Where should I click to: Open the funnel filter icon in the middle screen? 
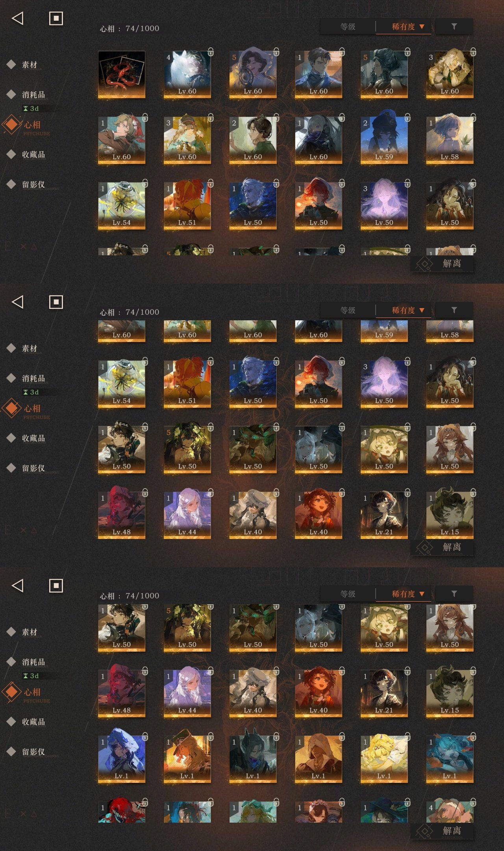(454, 310)
